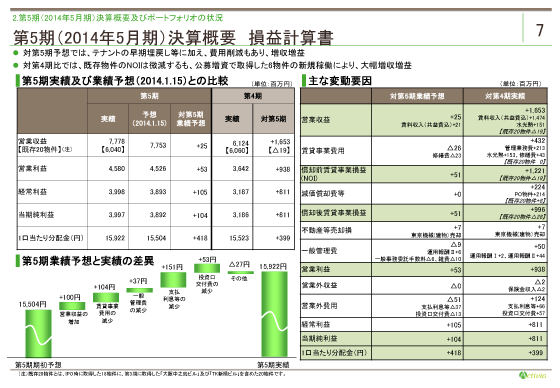Select the 第4期 column header
Image resolution: width=560 pixels, height=388 pixels.
pos(253,96)
